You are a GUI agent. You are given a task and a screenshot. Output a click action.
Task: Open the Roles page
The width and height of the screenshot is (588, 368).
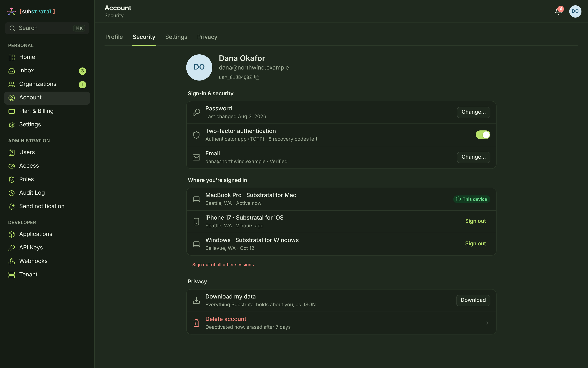(x=47, y=179)
